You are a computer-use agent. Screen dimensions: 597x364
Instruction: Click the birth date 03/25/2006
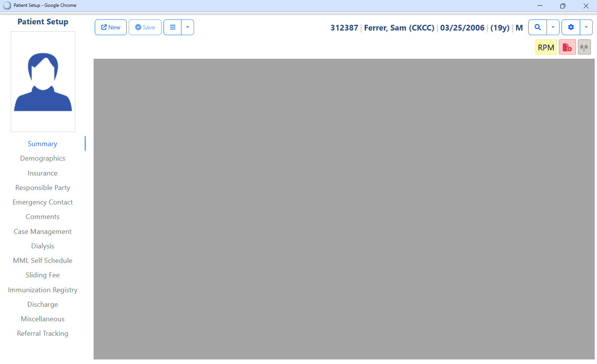462,28
